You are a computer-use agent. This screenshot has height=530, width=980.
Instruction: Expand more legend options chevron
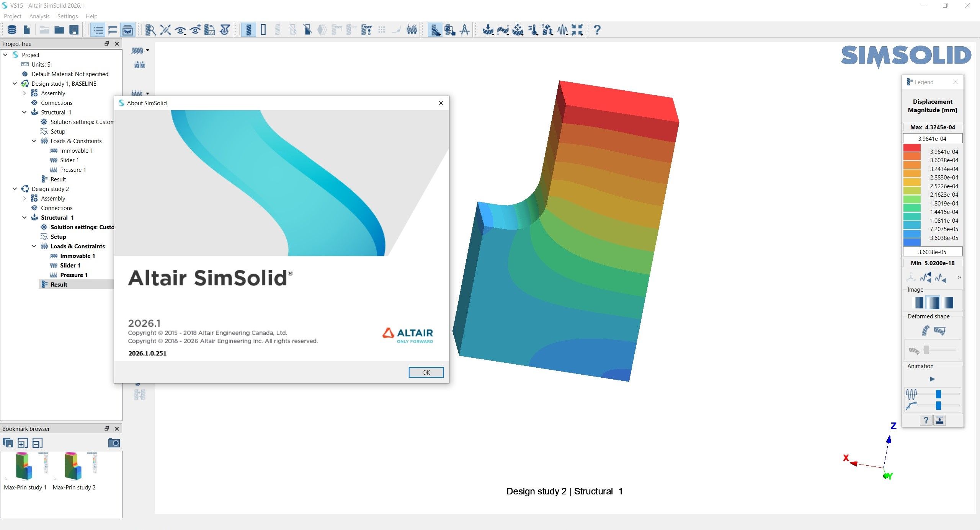pyautogui.click(x=959, y=277)
